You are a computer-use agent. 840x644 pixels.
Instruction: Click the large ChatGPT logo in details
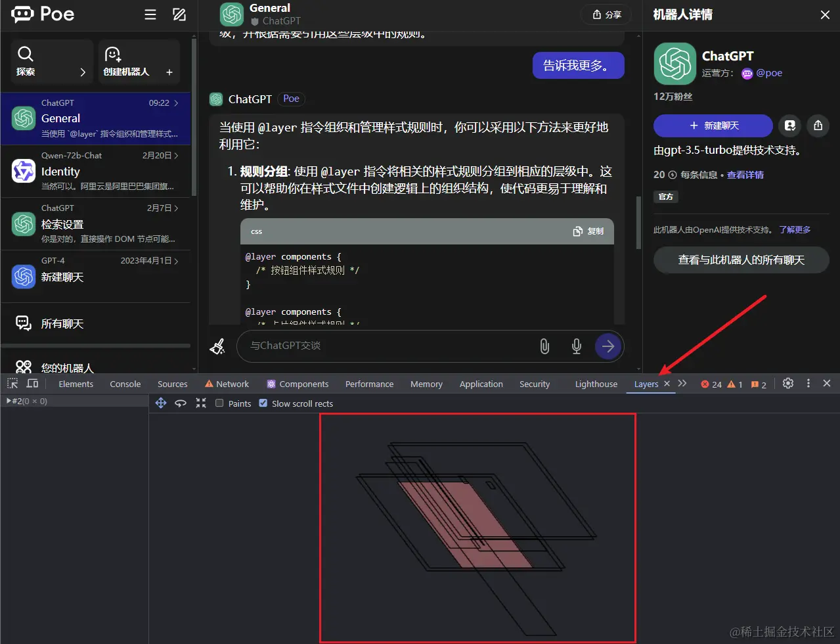pyautogui.click(x=674, y=64)
